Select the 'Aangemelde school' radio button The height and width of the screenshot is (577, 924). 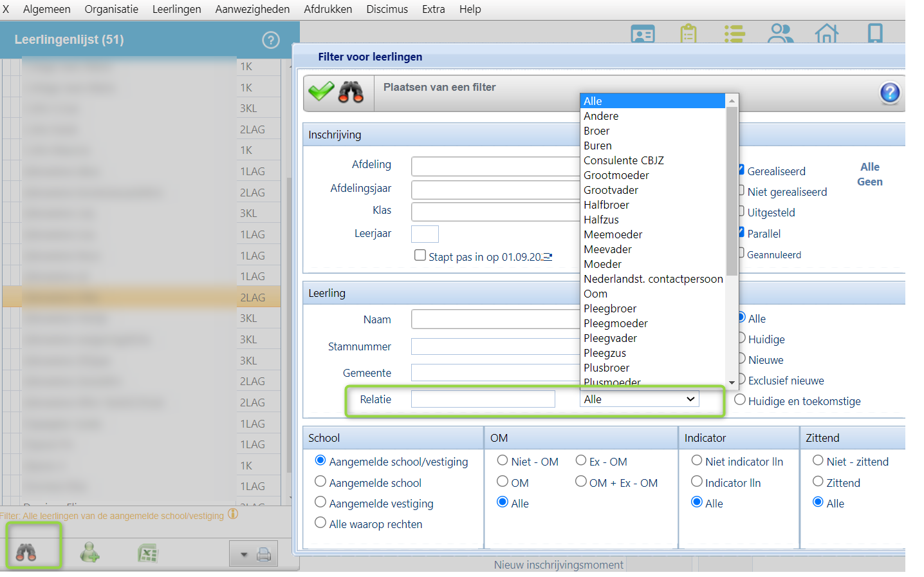click(320, 481)
